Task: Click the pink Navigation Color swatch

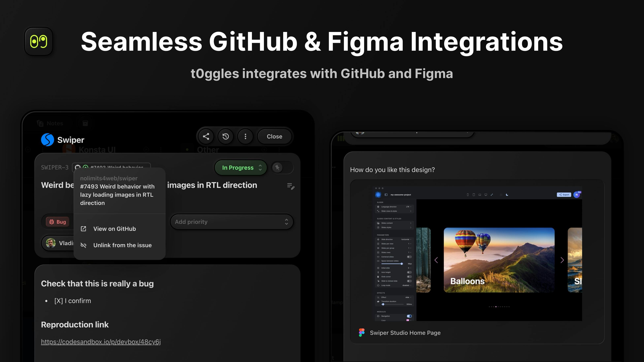Action: 408,320
